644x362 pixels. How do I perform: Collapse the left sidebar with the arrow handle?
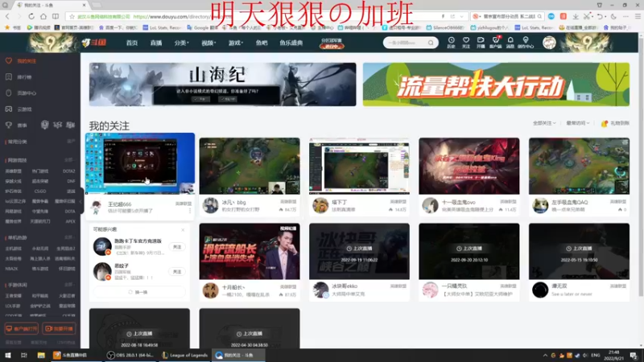[82, 202]
